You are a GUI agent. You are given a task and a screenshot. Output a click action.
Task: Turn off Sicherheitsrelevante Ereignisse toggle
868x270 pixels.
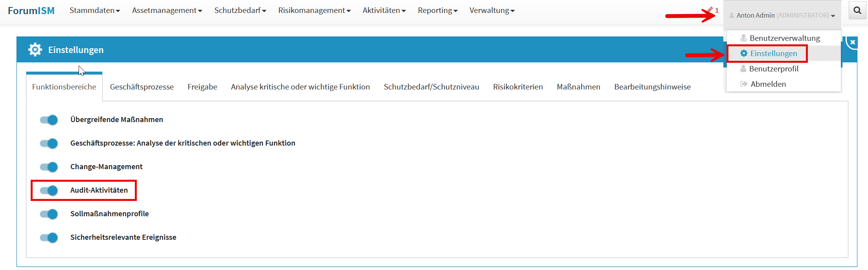(49, 237)
